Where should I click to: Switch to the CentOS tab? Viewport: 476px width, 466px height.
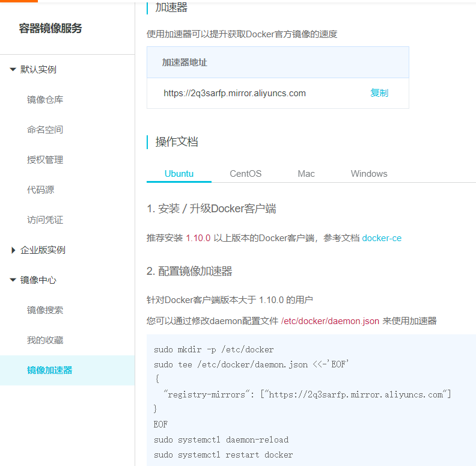[x=246, y=174]
